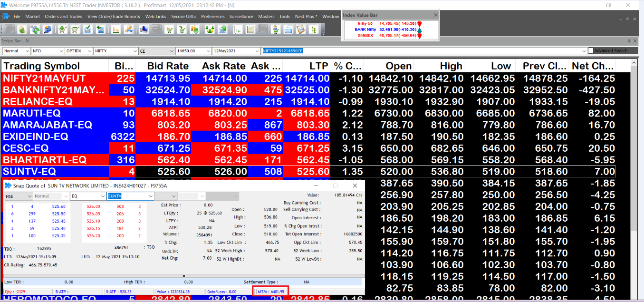This screenshot has height=302, width=644.
Task: Open the line chart toolbar icon
Action: coord(250,29)
